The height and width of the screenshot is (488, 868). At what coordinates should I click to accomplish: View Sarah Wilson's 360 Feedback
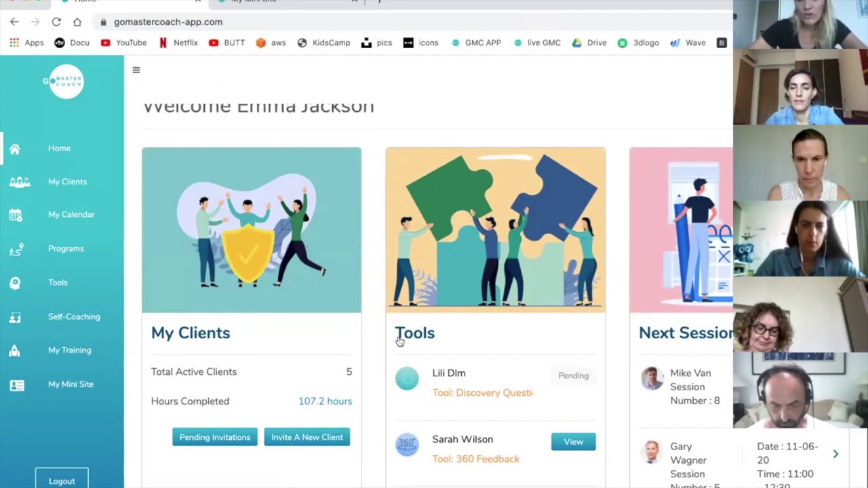[x=573, y=442]
